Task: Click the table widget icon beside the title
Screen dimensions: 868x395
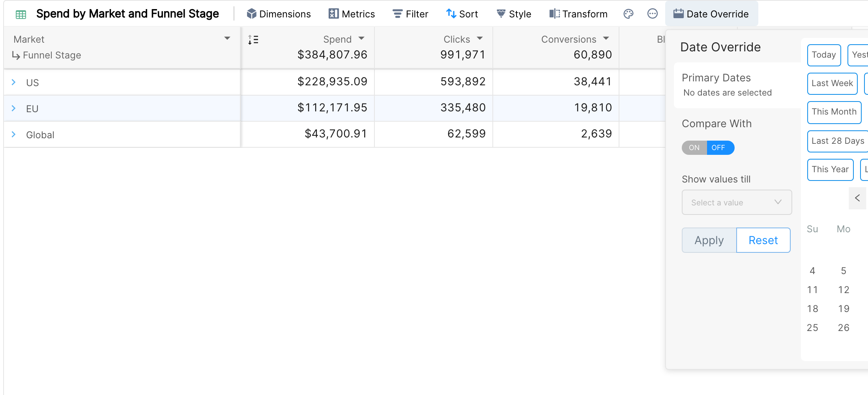Action: coord(21,15)
